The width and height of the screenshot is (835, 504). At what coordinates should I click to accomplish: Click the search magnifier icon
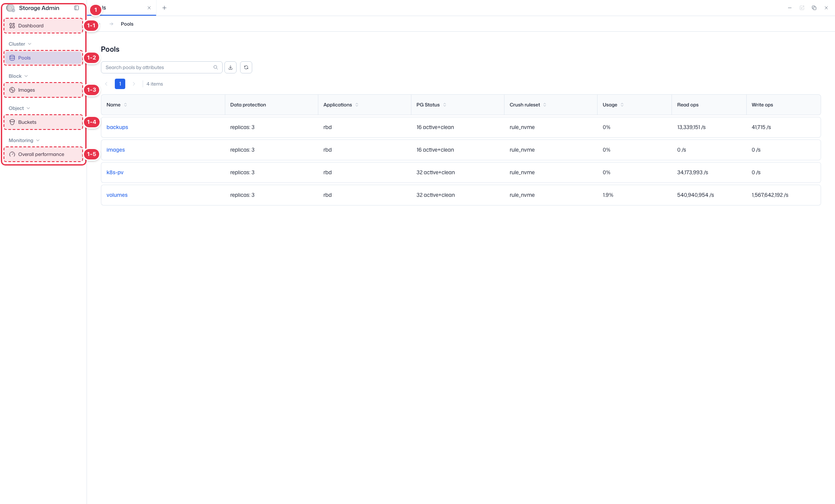[216, 67]
